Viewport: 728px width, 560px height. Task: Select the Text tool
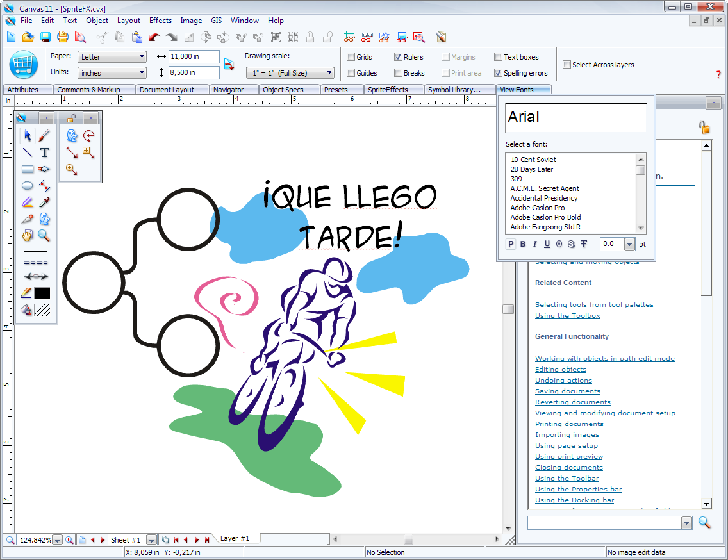click(x=44, y=153)
